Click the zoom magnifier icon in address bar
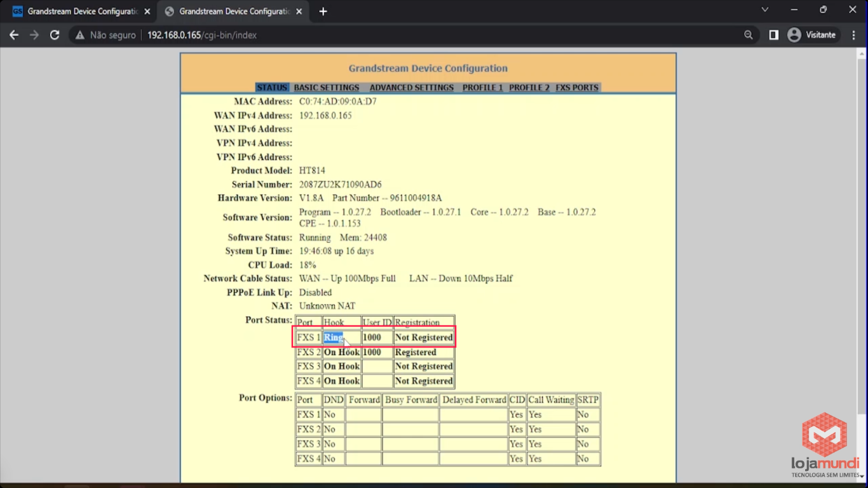The height and width of the screenshot is (488, 868). pyautogui.click(x=749, y=35)
